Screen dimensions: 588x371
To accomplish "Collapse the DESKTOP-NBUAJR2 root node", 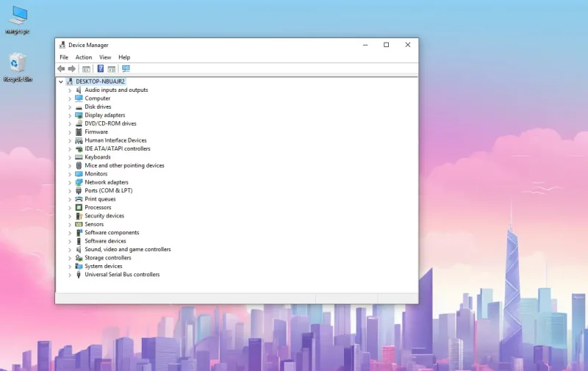I will click(61, 82).
